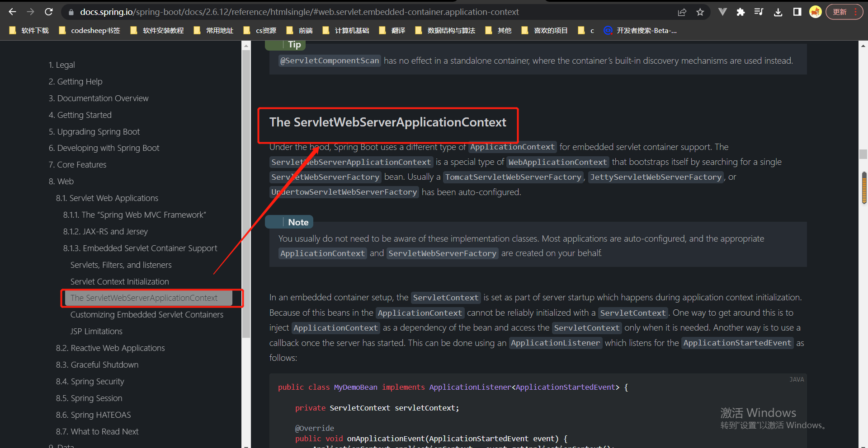Open 5. Upgrading Spring Boot

point(94,132)
